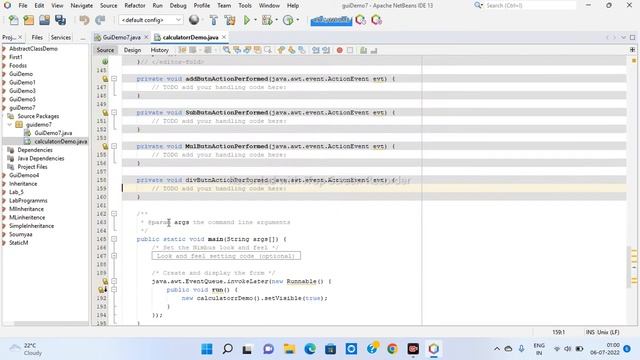
Task: Open the default config dropdown
Action: point(151,20)
